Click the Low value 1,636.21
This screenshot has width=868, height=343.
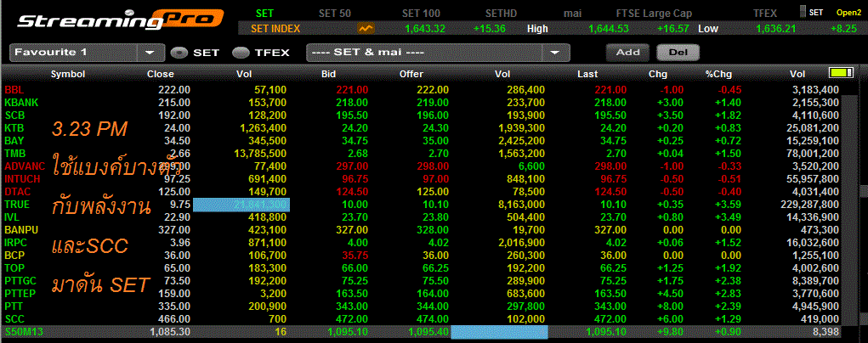coord(776,29)
